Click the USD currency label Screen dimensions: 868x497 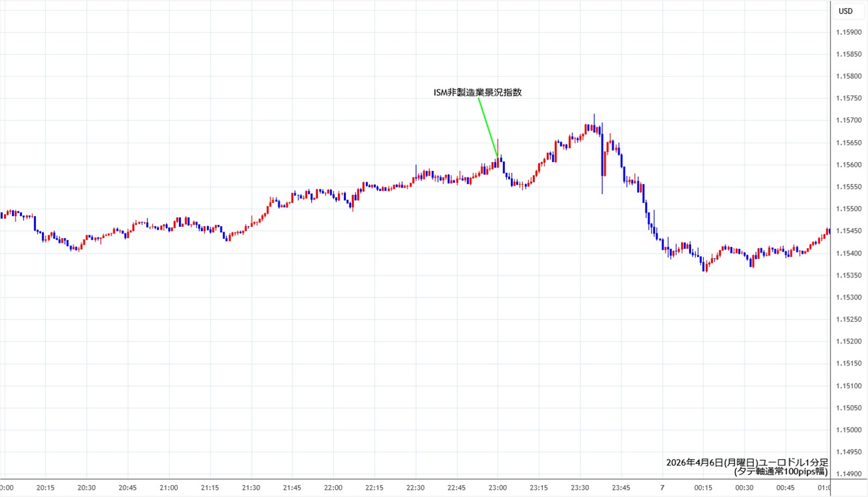coord(845,11)
